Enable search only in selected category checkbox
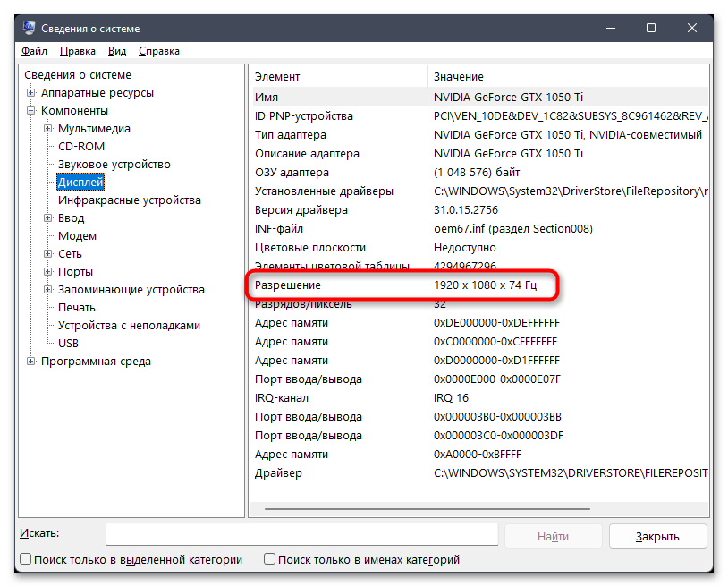 (26, 559)
